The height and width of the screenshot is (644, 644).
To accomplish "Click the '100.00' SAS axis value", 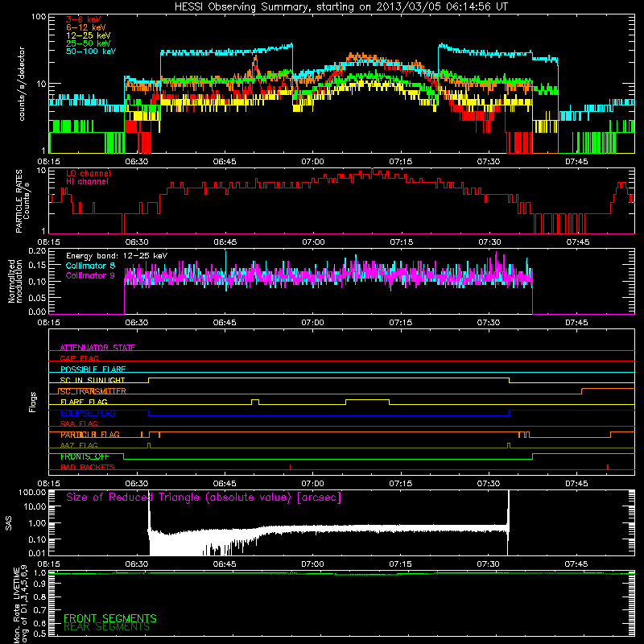I will (x=32, y=493).
